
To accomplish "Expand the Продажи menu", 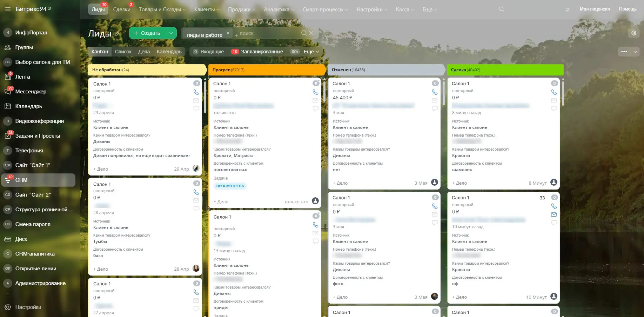I will coord(242,9).
